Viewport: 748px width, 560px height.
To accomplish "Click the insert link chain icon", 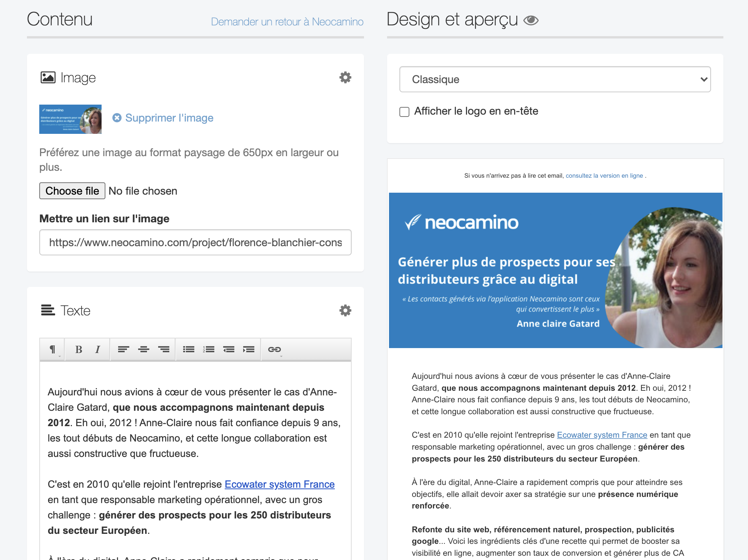I will click(274, 349).
